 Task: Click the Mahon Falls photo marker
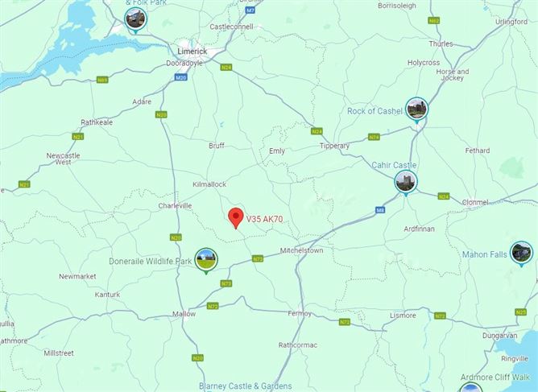pos(521,253)
